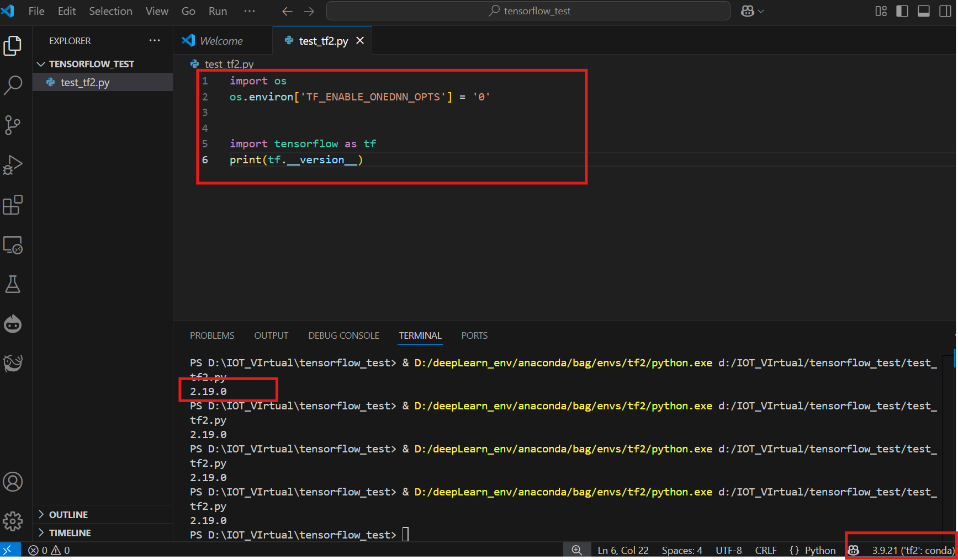
Task: Go forward with the right arrow
Action: [x=309, y=11]
